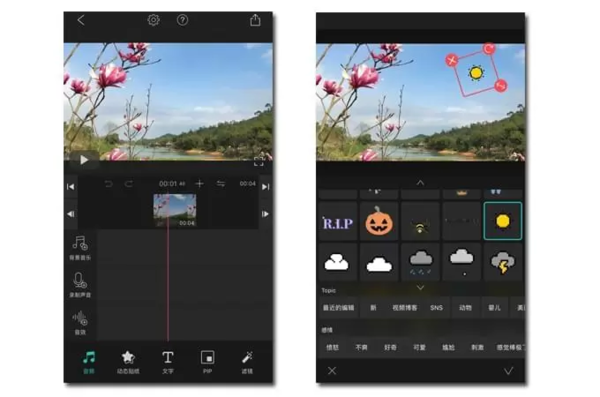Tap the rotate handle on sun sticker
Viewport: 600px width, 397px height.
[x=489, y=49]
